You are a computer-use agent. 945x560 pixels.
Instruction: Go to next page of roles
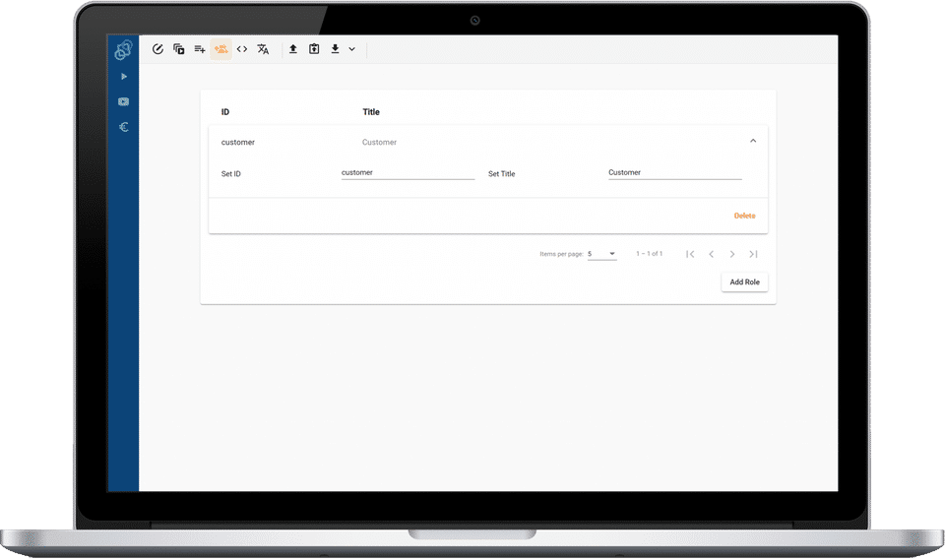click(x=732, y=254)
